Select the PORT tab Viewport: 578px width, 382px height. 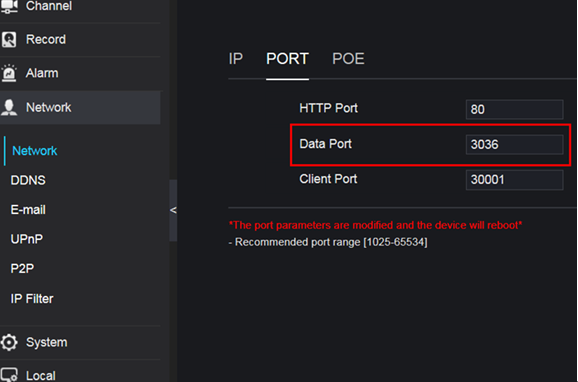[287, 59]
